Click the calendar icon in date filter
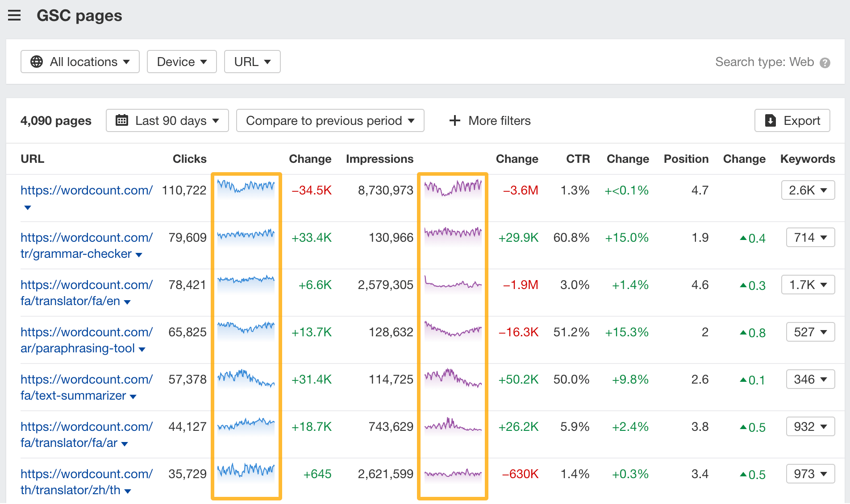Image resolution: width=850 pixels, height=504 pixels. pos(121,120)
